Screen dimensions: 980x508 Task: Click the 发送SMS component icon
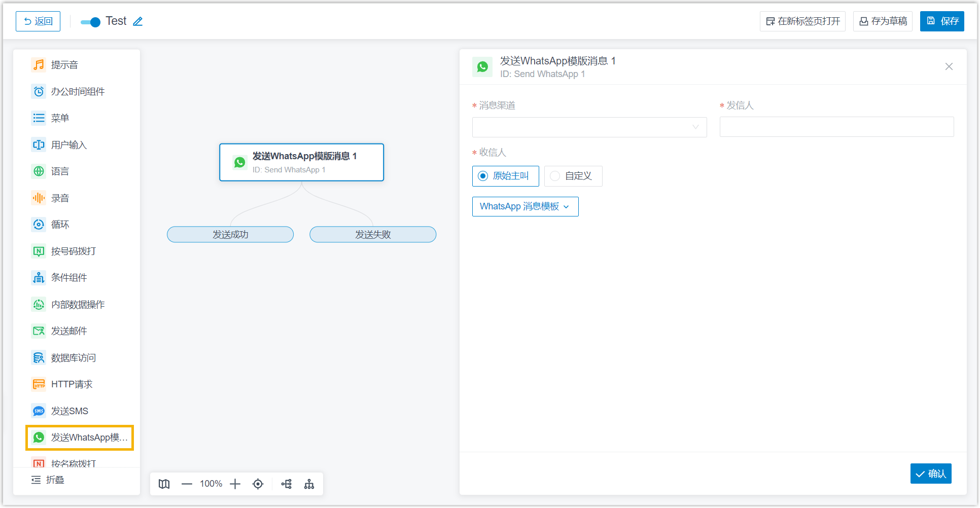(39, 411)
